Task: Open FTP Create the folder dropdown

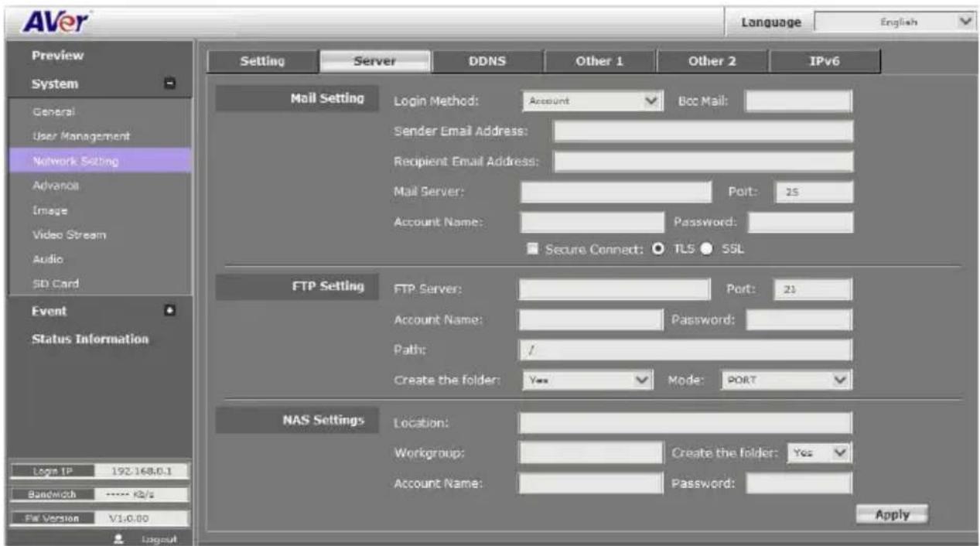Action: point(589,380)
